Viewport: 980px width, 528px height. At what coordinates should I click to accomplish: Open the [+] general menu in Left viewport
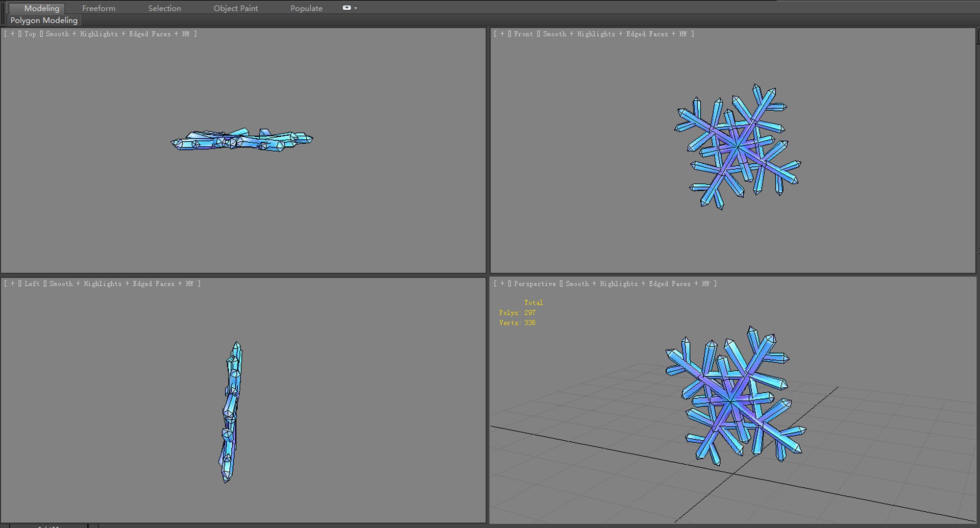[x=13, y=284]
